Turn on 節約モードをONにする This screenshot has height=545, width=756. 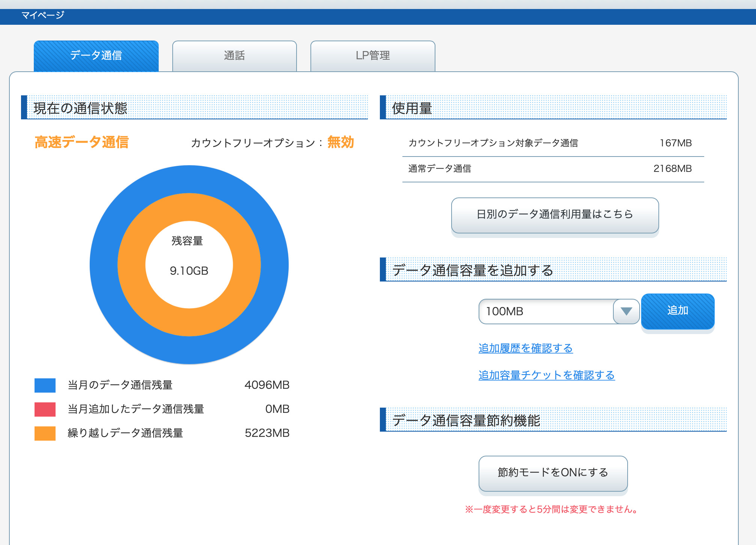tap(553, 473)
